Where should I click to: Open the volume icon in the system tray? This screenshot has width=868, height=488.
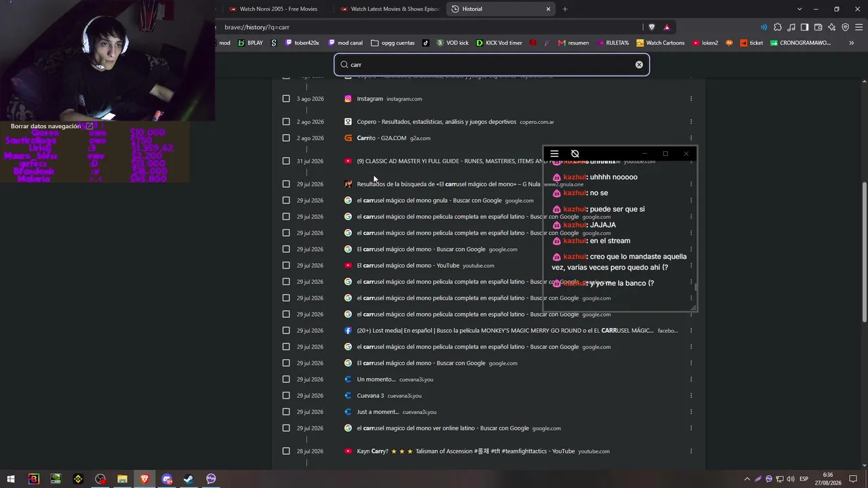[791, 479]
